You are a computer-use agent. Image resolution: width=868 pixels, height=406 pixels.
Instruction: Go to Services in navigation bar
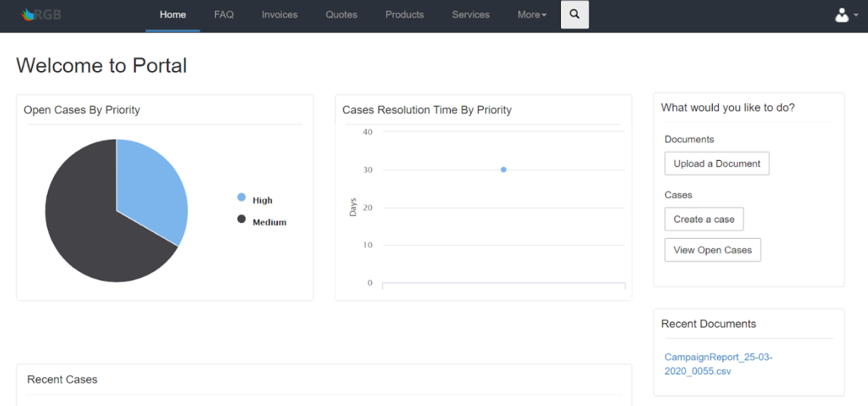471,14
